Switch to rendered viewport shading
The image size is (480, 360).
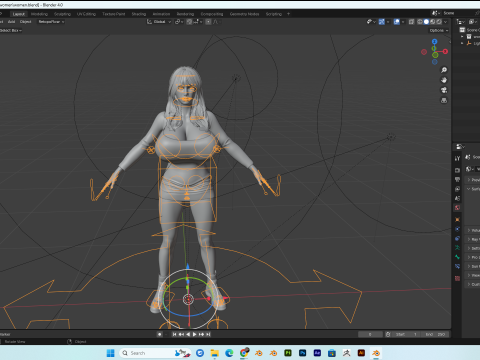tap(439, 22)
